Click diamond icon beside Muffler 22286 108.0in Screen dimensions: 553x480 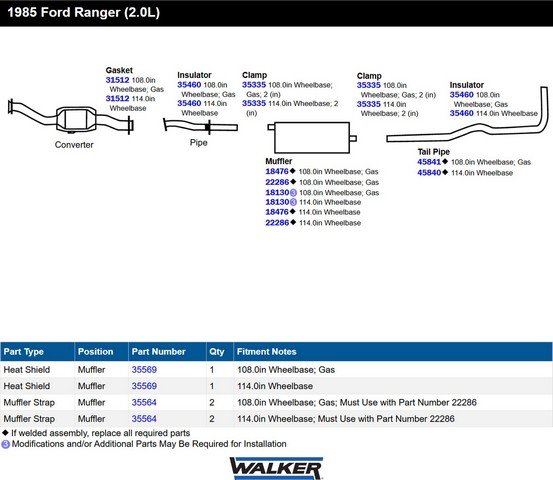(x=293, y=182)
